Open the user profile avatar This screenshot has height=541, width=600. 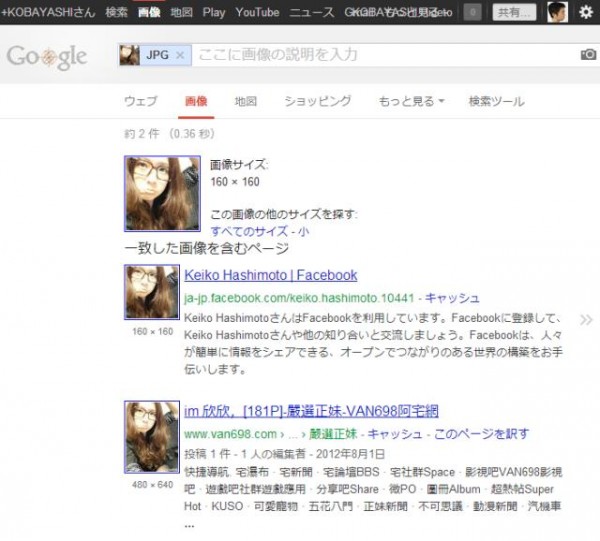point(558,12)
